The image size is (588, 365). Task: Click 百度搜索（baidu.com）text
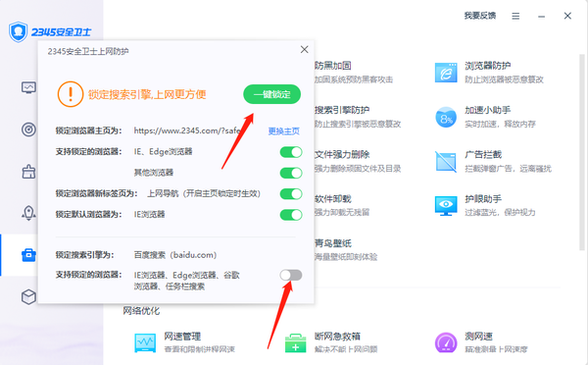tap(175, 255)
